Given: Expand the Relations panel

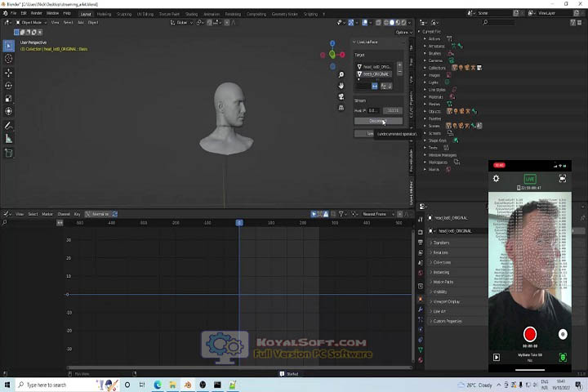Looking at the screenshot, I should [x=440, y=252].
